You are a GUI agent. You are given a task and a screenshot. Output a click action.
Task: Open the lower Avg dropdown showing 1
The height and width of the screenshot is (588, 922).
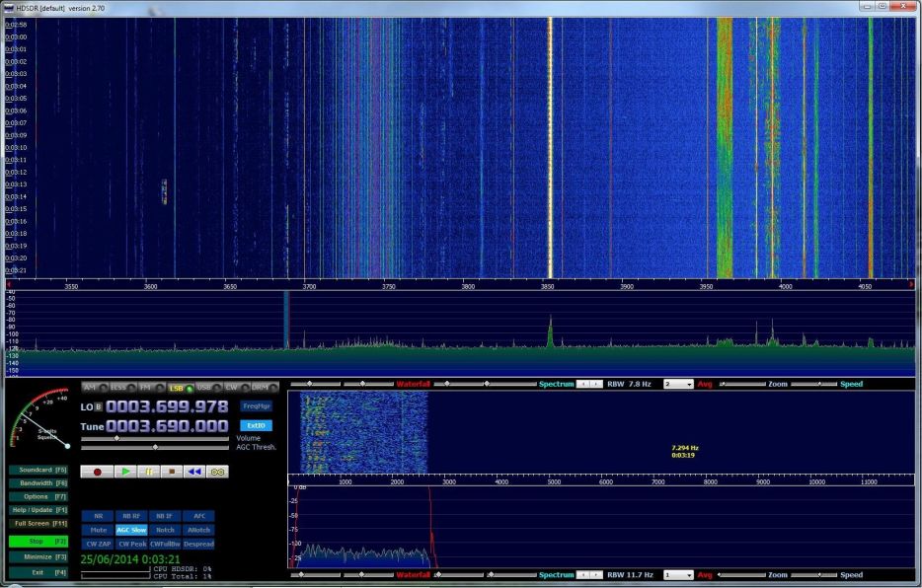point(678,574)
